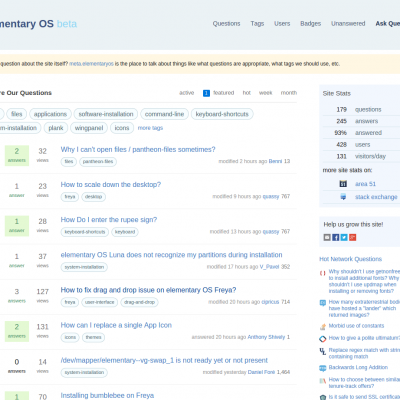This screenshot has width=400, height=400.
Task: Open the vg-swap_1 not ready question
Action: click(x=164, y=360)
